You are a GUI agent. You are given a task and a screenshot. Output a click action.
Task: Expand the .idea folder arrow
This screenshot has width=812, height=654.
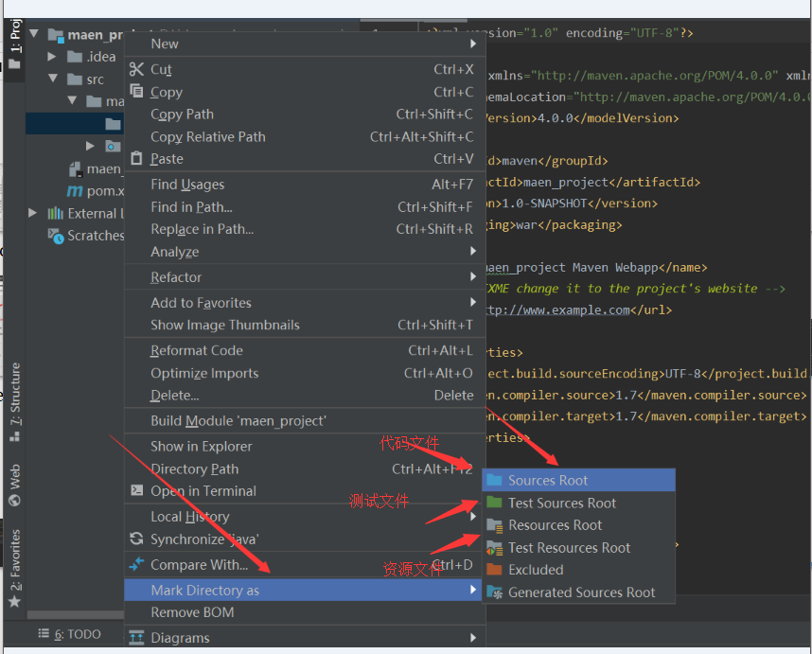click(x=52, y=56)
